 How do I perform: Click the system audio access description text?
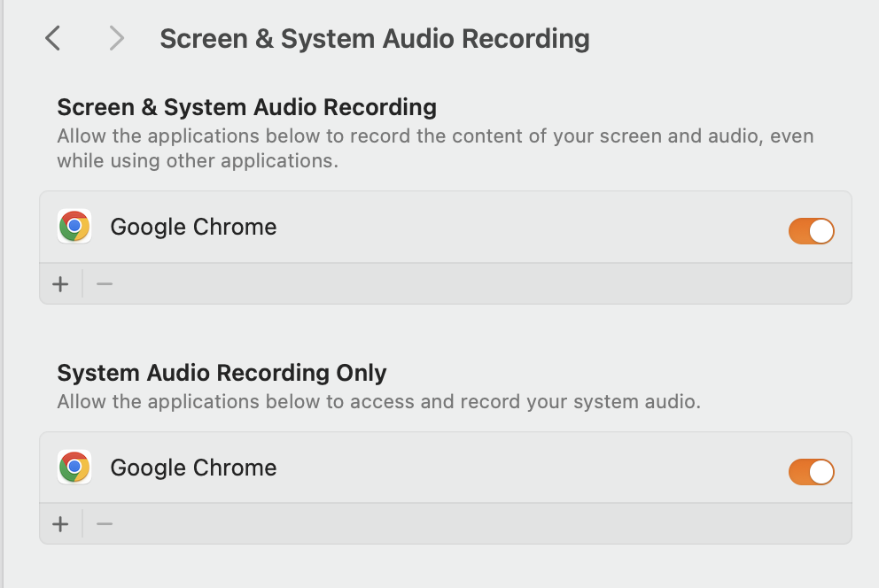coord(378,402)
